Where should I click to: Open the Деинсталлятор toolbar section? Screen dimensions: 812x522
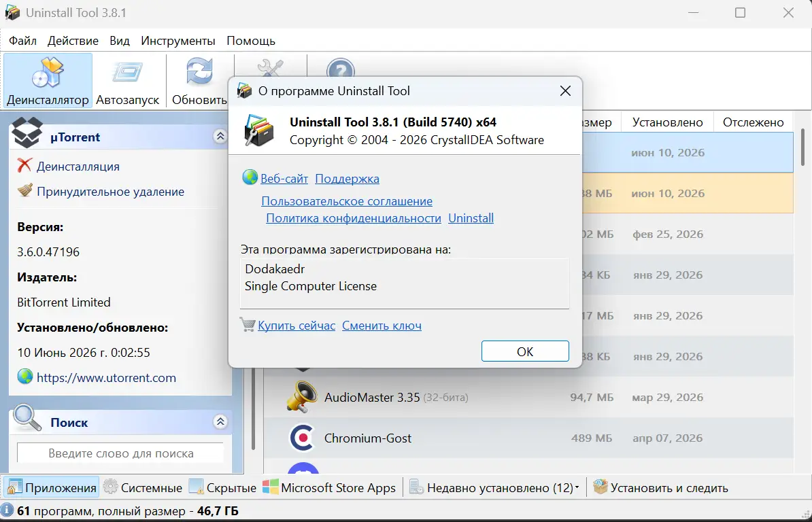point(48,80)
